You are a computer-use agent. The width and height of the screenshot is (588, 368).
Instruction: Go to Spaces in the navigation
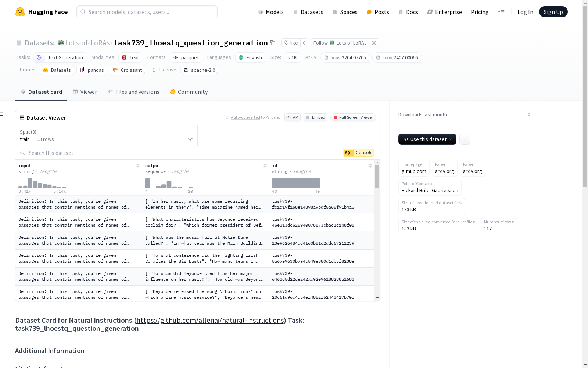345,12
